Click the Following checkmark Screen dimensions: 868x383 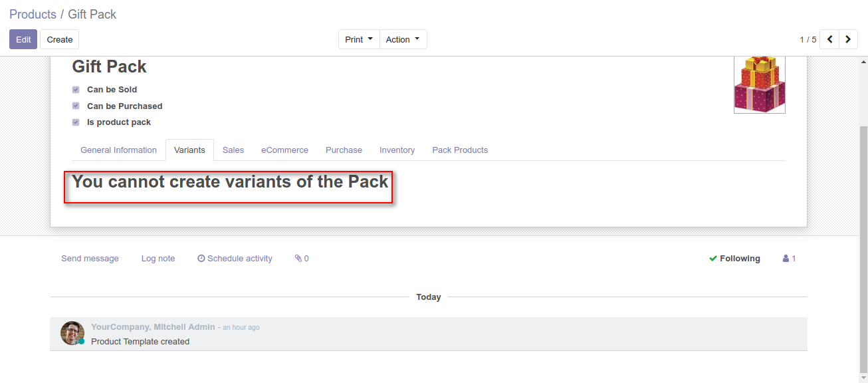pos(712,259)
